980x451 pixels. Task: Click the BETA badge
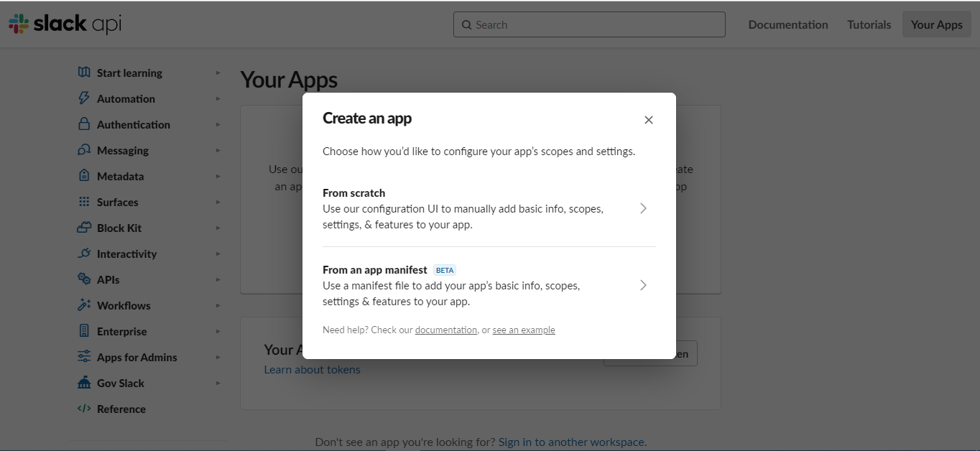[445, 270]
